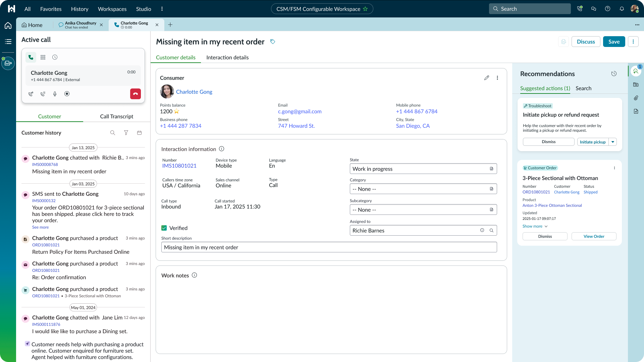The image size is (644, 362).
Task: Uncheck the Verified checkbox
Action: click(x=164, y=228)
